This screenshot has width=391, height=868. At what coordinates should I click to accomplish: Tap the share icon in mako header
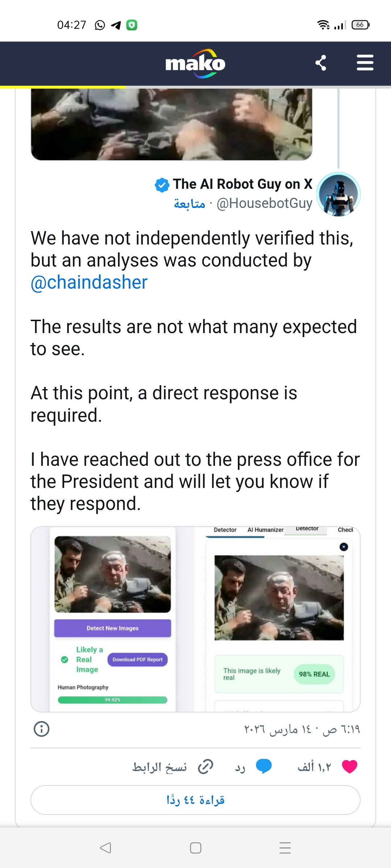(321, 63)
